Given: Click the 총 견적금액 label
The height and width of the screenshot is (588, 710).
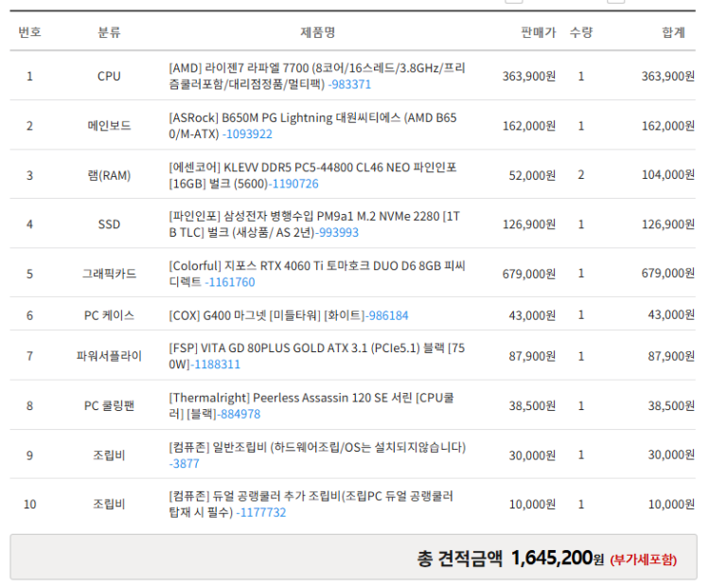Looking at the screenshot, I should point(459,559).
